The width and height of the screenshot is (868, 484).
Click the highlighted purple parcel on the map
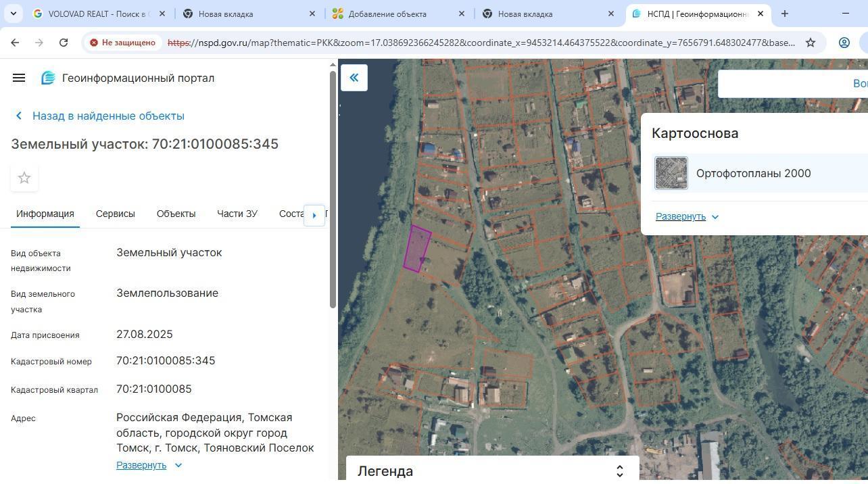tap(416, 249)
